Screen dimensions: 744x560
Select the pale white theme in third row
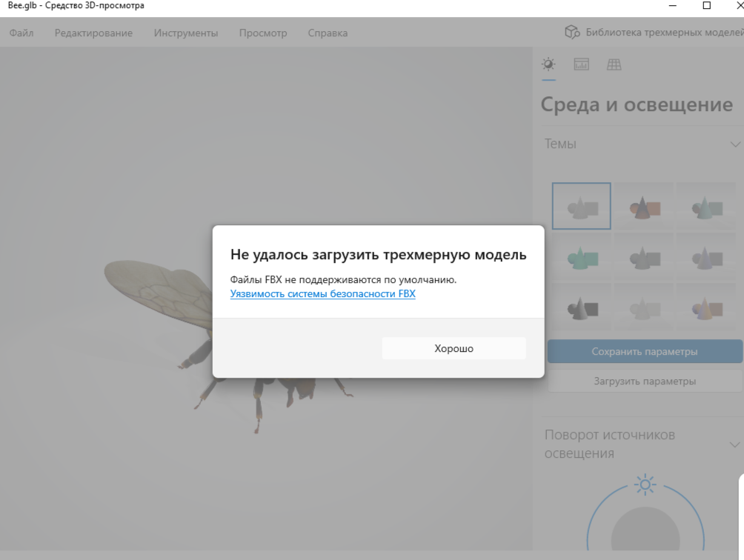pyautogui.click(x=644, y=307)
